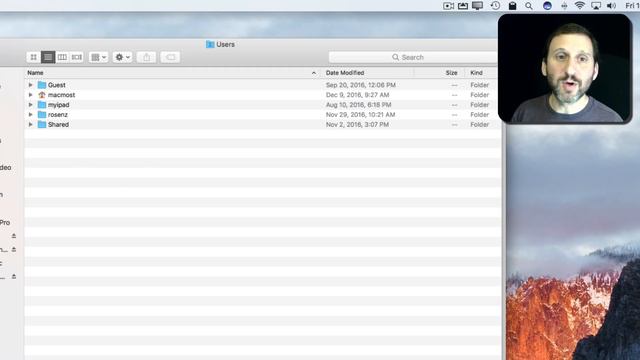Sort by the Kind column header
The height and width of the screenshot is (360, 640).
[x=476, y=73]
